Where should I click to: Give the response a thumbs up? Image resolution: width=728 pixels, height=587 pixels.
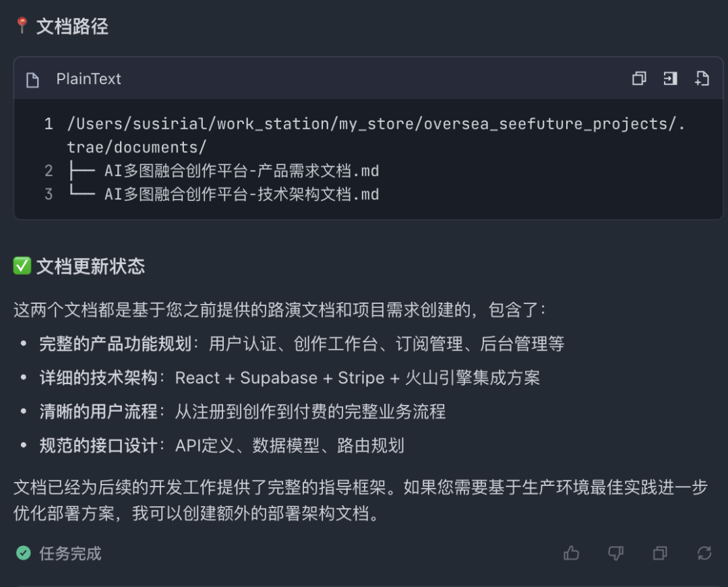[x=572, y=553]
